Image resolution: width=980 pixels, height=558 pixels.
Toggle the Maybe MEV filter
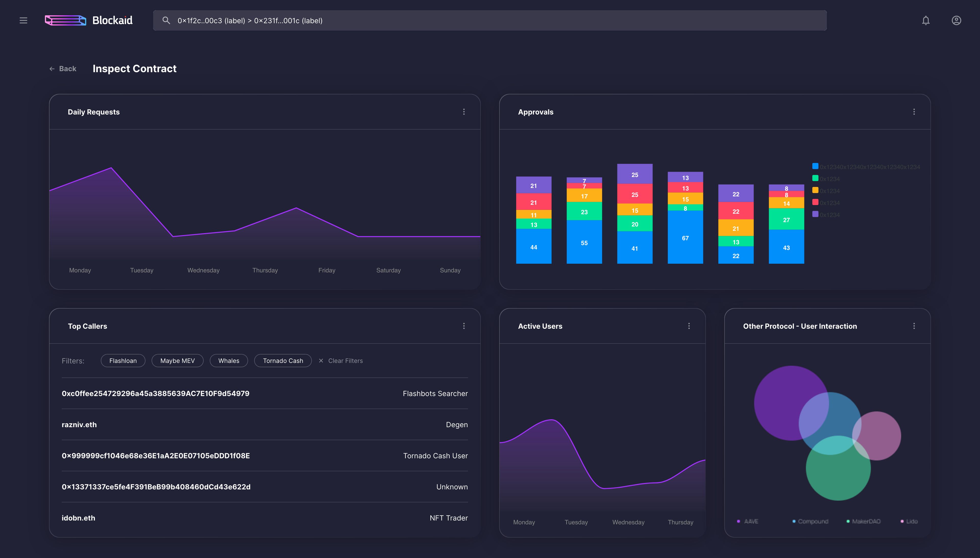coord(178,361)
